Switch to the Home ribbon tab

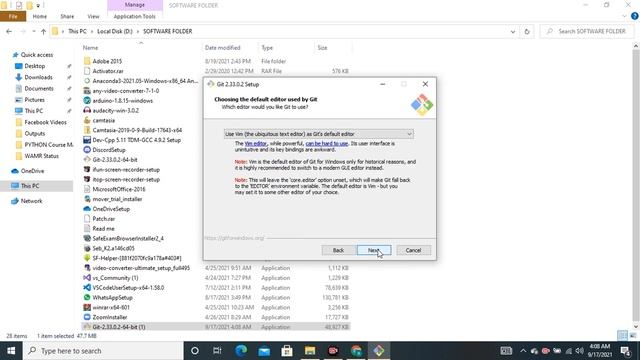(40, 16)
